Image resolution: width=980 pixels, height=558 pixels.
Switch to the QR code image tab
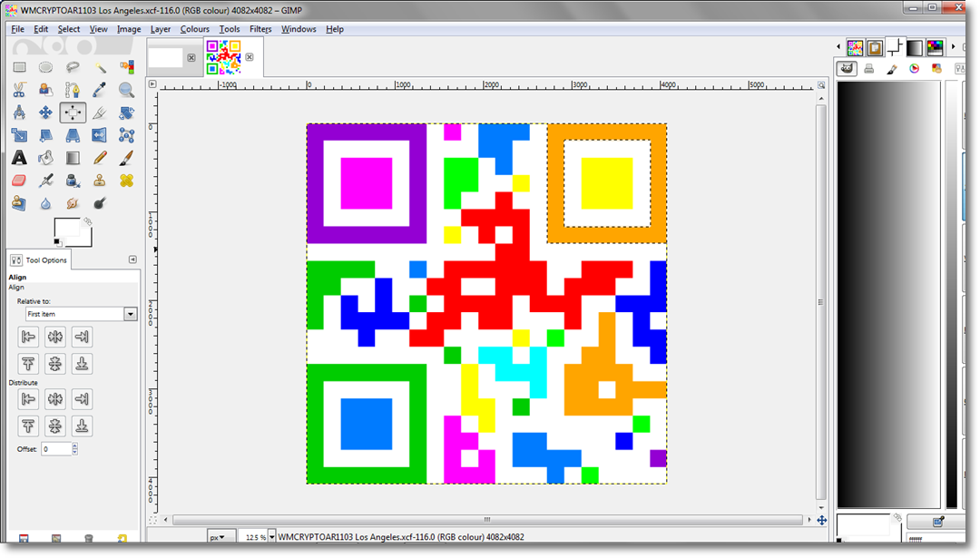pos(224,57)
